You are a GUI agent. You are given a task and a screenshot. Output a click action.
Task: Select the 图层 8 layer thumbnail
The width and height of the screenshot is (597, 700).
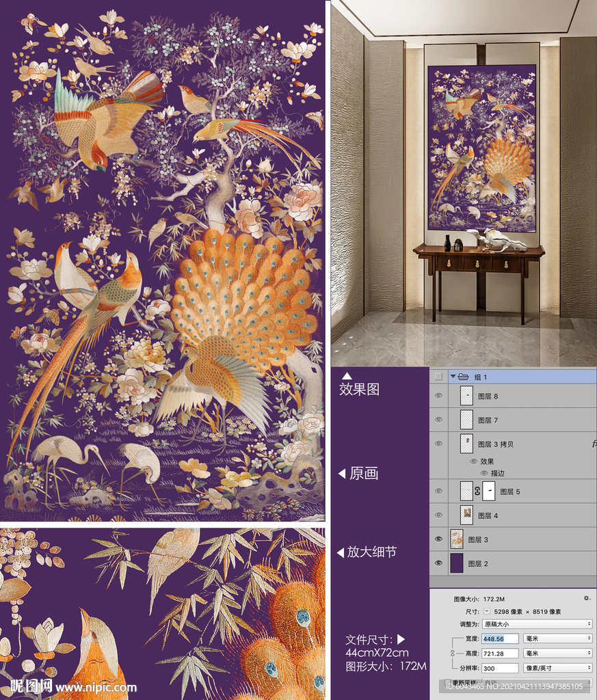(466, 396)
